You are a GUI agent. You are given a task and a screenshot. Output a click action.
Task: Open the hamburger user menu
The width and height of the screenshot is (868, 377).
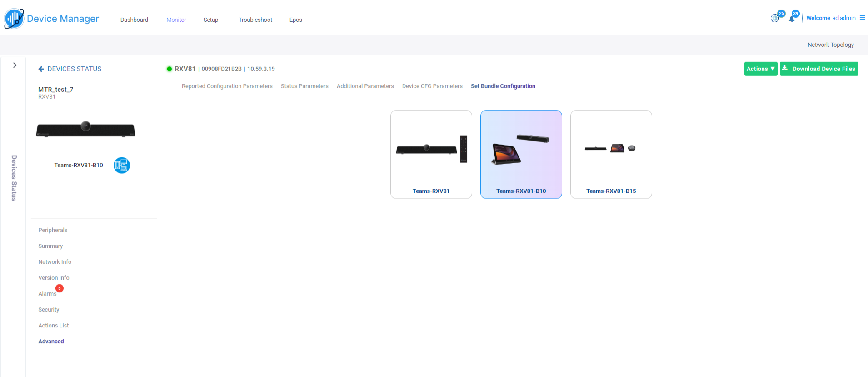point(862,18)
